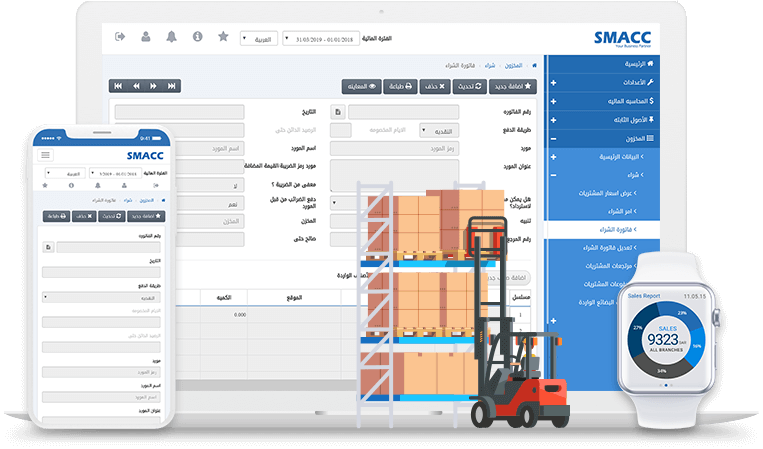Viewport: 763px width, 449px height.
Task: Jump to last record using laptop navigation arrows
Action: [x=172, y=86]
